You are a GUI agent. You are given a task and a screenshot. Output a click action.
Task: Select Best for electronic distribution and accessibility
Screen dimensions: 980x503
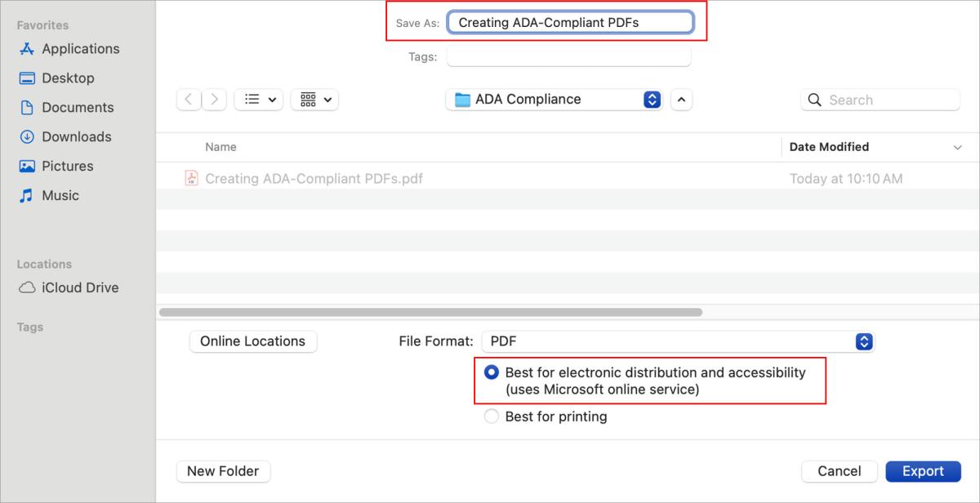[491, 372]
